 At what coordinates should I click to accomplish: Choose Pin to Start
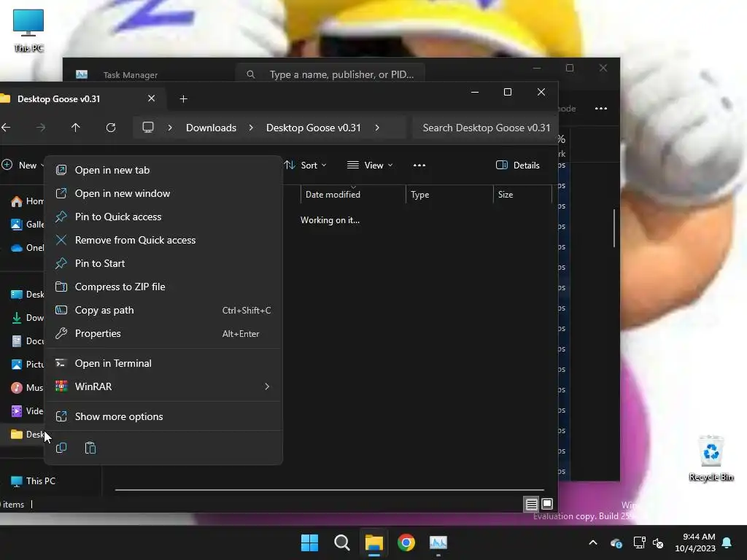coord(163,263)
